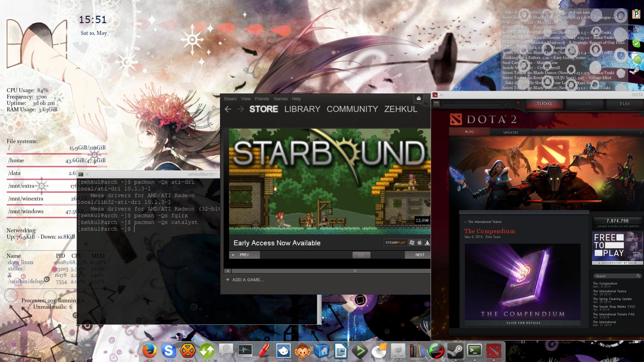This screenshot has height=362, width=644.
Task: Open the Steam menu
Action: [230, 99]
